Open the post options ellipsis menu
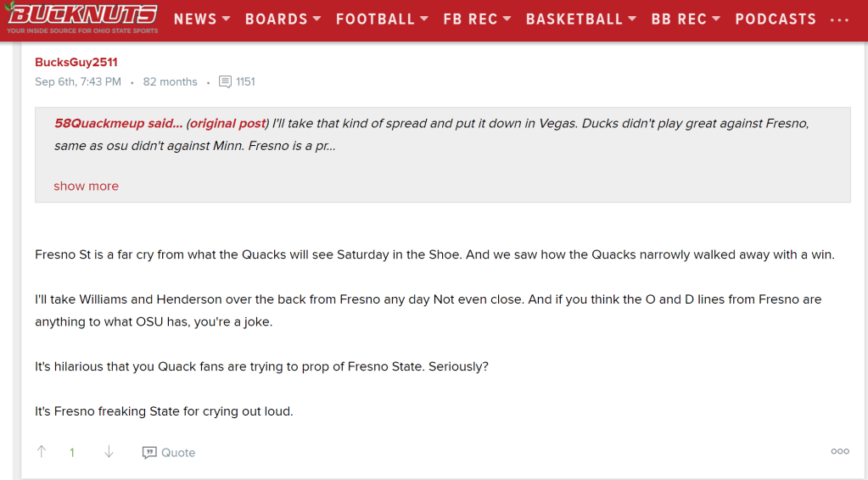Screen dimensions: 868x480 click(x=840, y=451)
